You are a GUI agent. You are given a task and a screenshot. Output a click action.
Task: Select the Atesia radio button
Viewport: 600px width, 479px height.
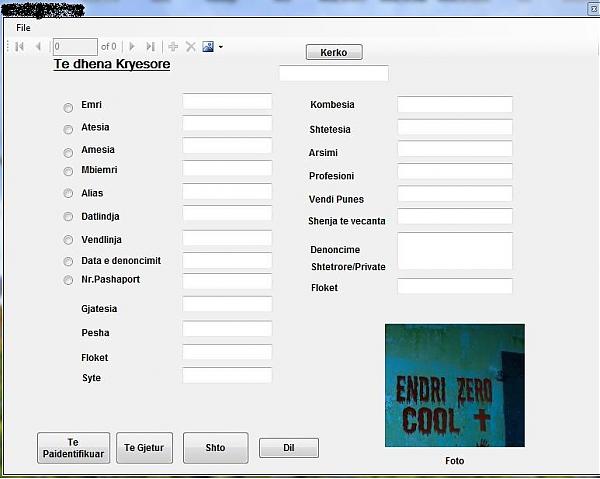click(x=68, y=130)
